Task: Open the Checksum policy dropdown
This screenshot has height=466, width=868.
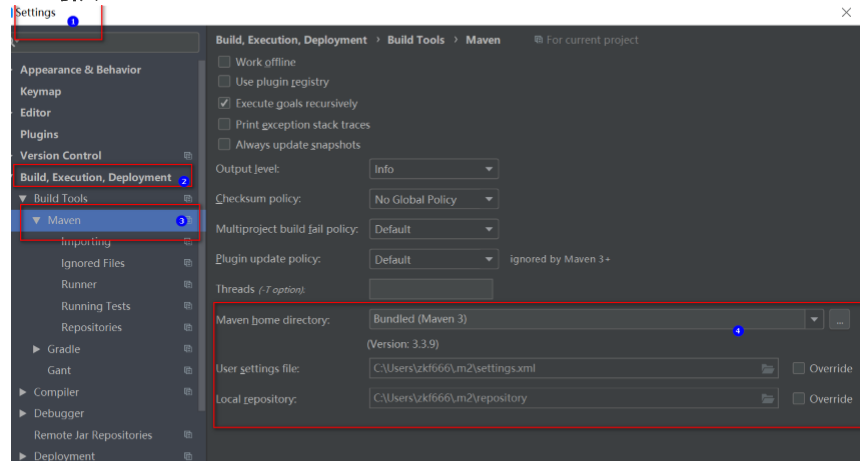Action: pos(433,199)
